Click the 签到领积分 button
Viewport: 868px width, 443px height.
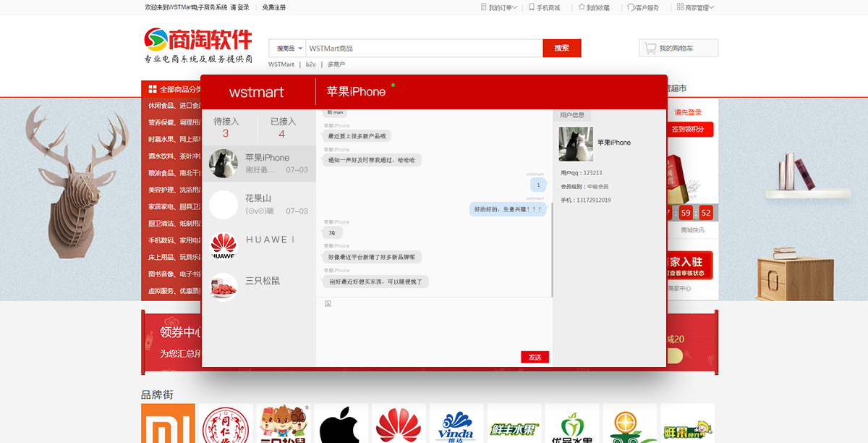(x=692, y=130)
